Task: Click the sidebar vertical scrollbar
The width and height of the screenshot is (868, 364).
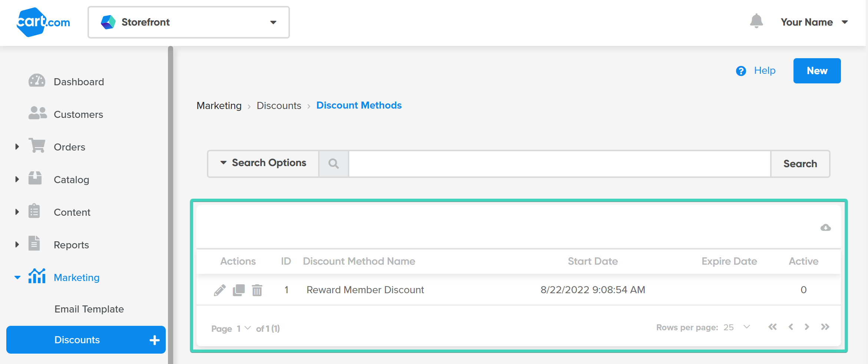Action: coord(171,205)
